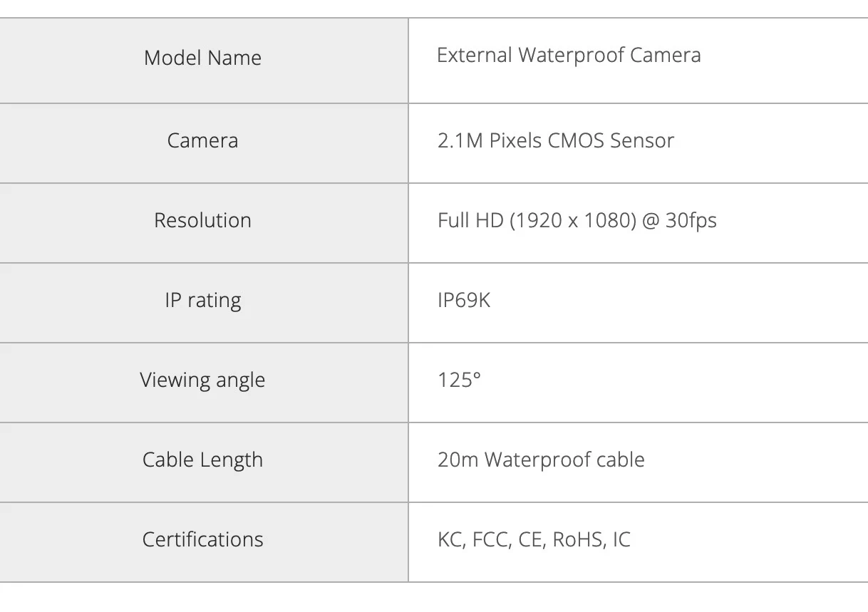This screenshot has width=868, height=612.
Task: Select the IP69K value text
Action: click(464, 300)
